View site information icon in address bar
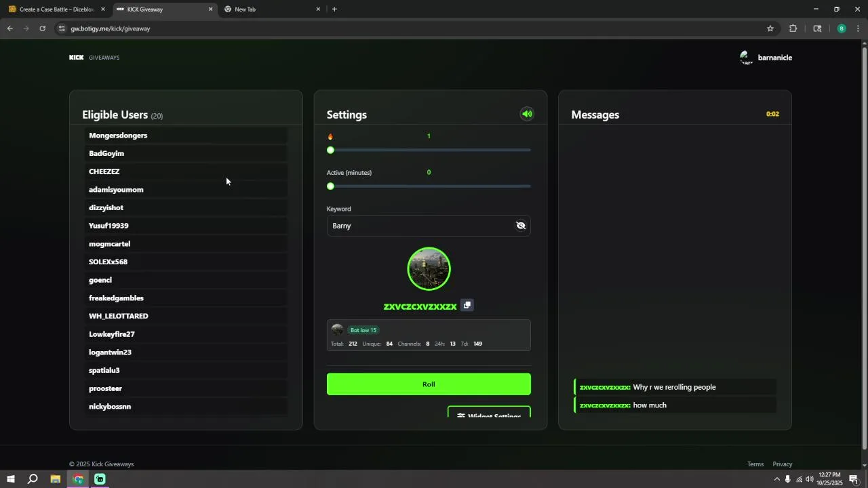 coord(62,28)
